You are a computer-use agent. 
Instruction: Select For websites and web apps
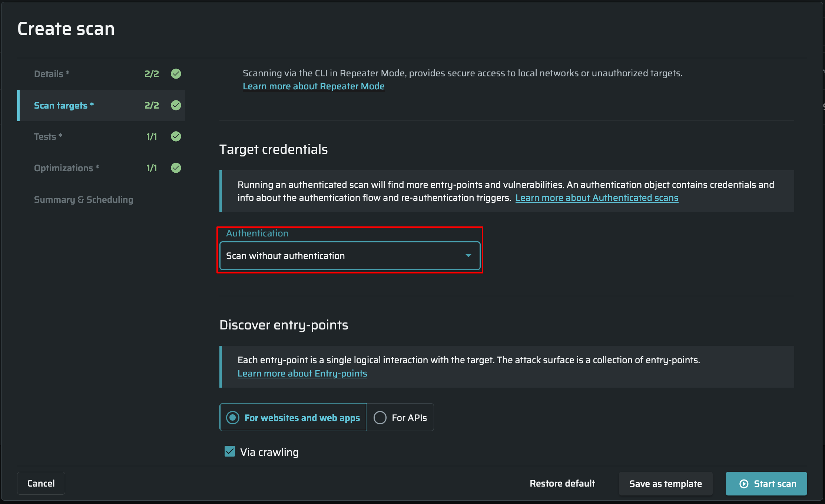(x=293, y=418)
